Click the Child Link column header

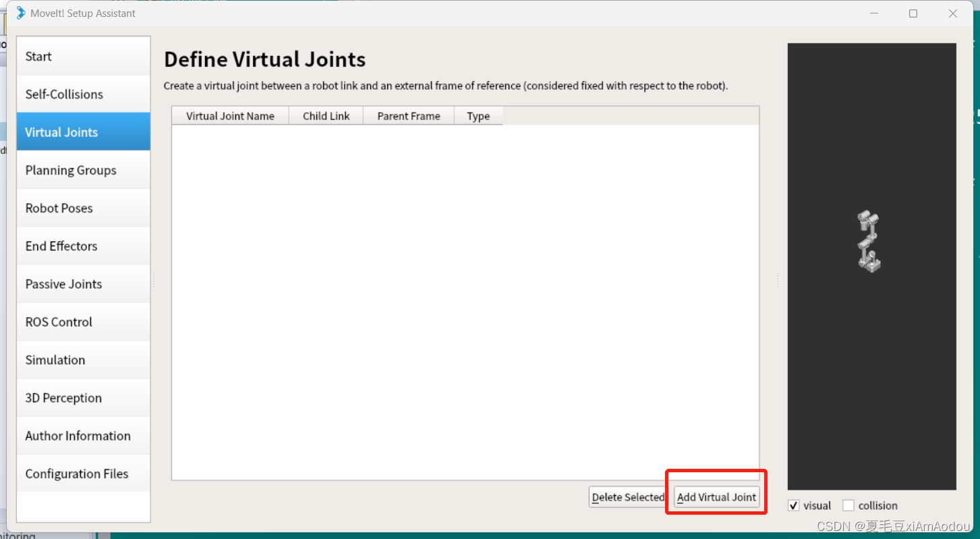326,115
